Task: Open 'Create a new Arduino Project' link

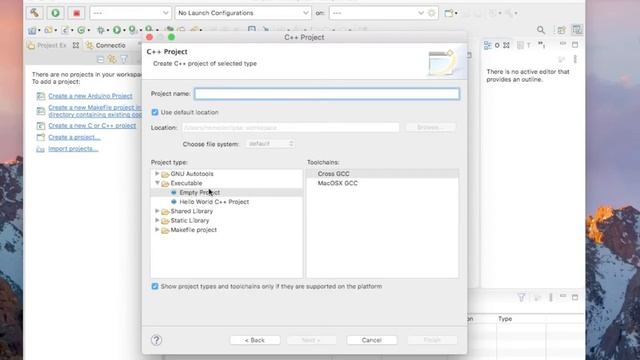Action: [90, 96]
